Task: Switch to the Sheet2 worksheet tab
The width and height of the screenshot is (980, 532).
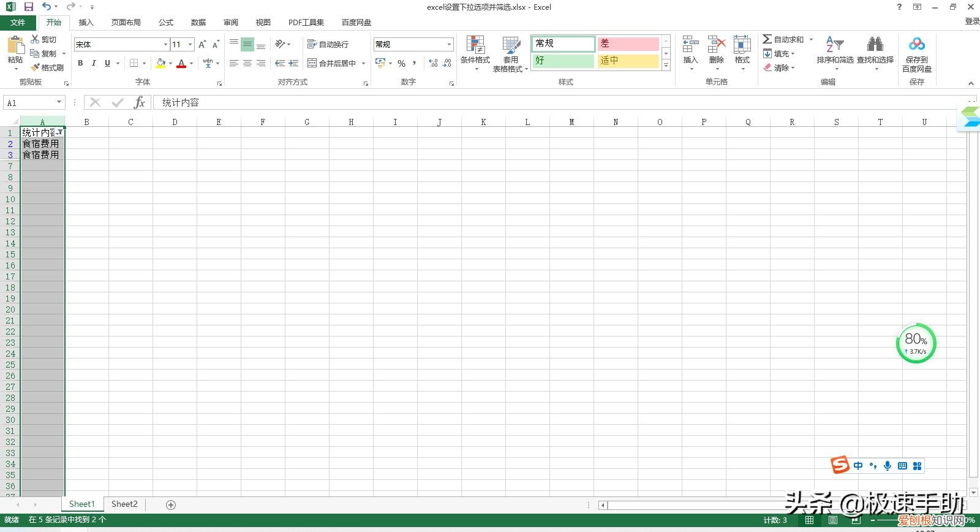Action: [124, 504]
